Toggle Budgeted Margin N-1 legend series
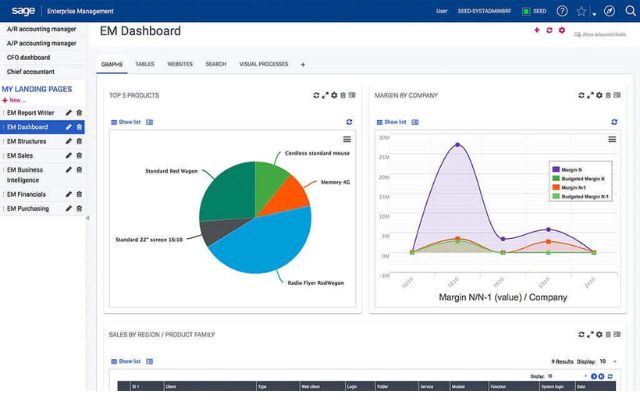The width and height of the screenshot is (640, 400). pyautogui.click(x=580, y=196)
